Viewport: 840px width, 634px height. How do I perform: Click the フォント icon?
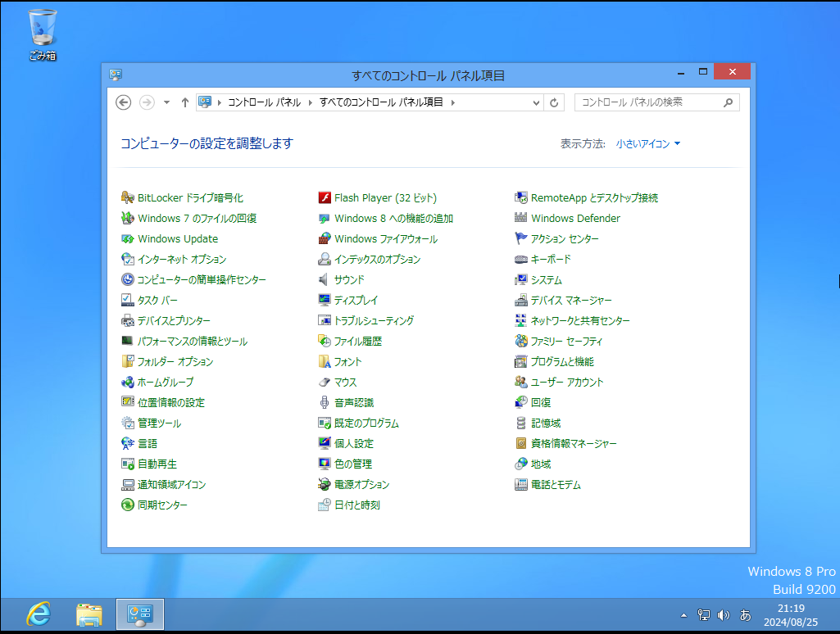(x=324, y=361)
